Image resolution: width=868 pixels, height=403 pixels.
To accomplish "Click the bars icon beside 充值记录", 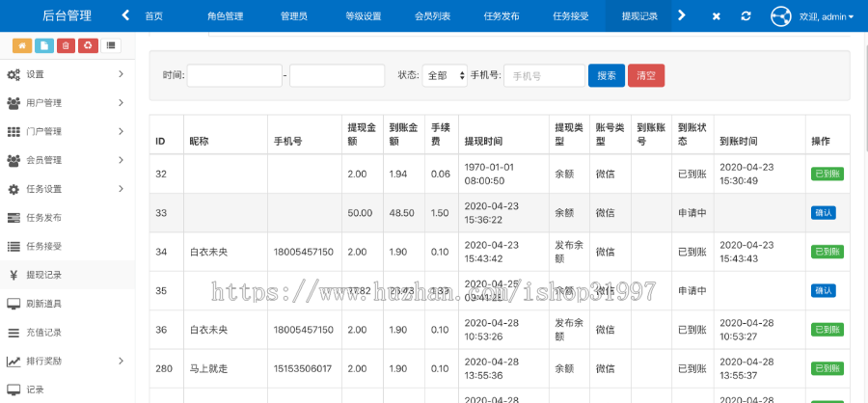I will (14, 333).
